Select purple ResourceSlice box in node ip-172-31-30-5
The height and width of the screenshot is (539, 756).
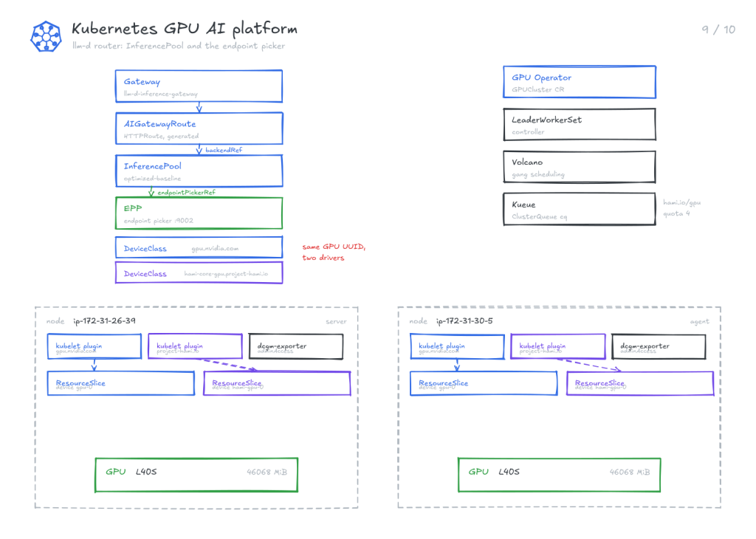[x=640, y=383]
